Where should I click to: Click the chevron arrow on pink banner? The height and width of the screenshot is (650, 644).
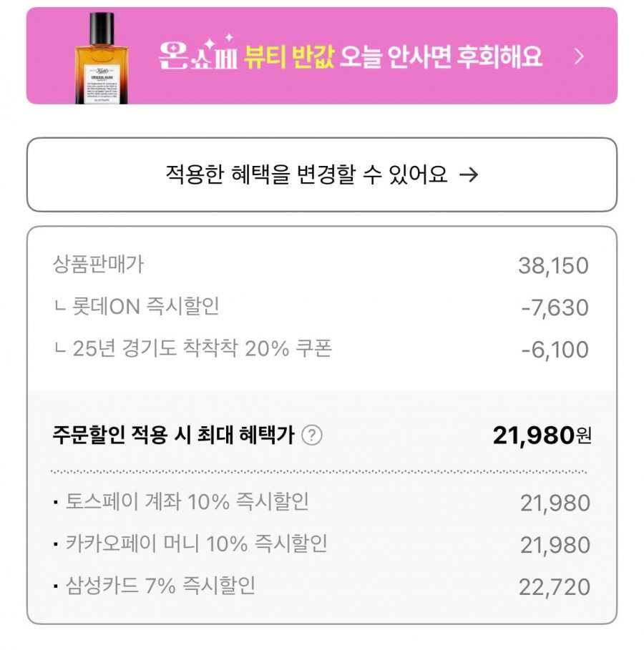(x=580, y=56)
